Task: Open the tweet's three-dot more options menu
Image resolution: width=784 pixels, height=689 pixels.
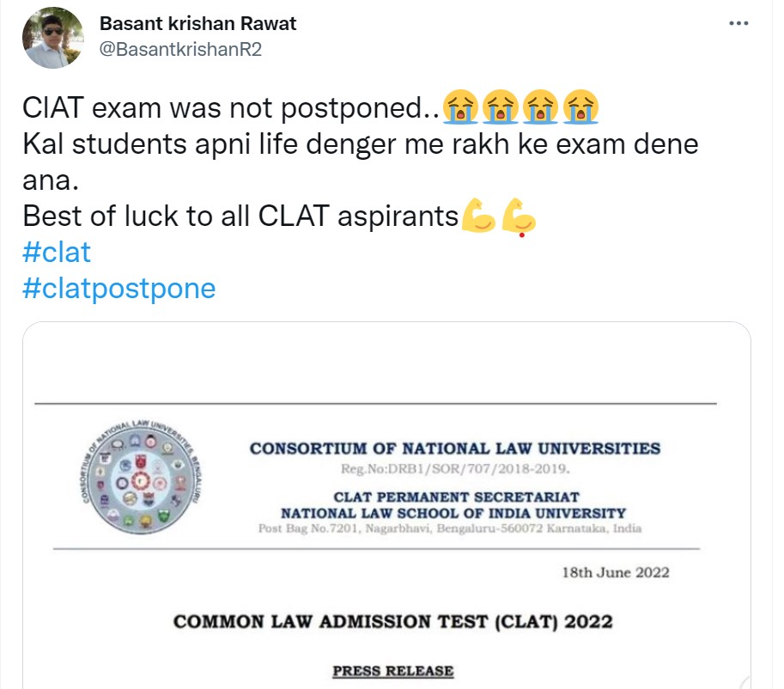Action: click(738, 24)
